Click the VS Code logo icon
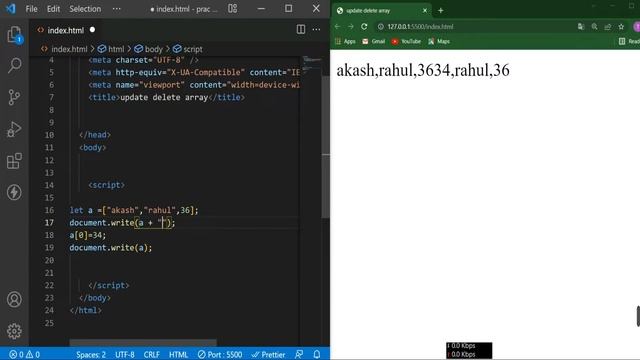This screenshot has width=640, height=360. (x=11, y=9)
